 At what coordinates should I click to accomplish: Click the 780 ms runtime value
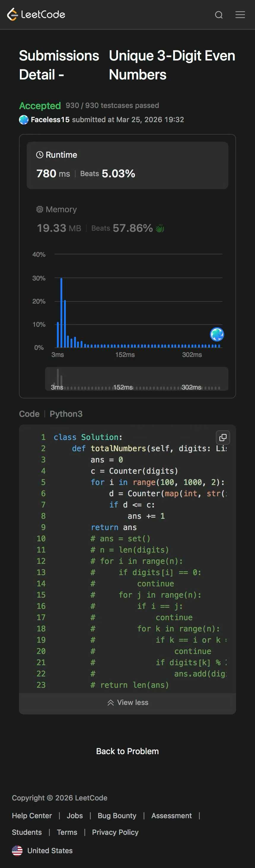pyautogui.click(x=53, y=173)
